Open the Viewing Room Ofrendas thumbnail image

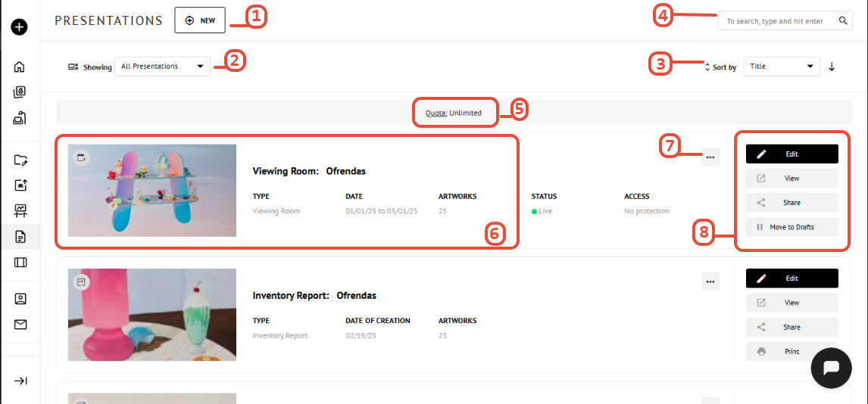point(152,191)
